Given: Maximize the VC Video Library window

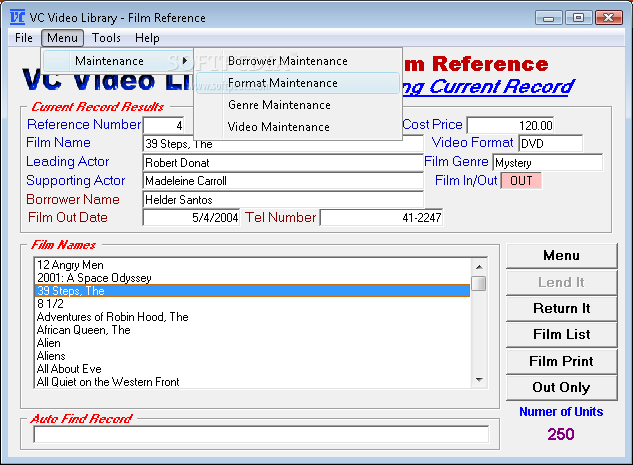Looking at the screenshot, I should [578, 18].
